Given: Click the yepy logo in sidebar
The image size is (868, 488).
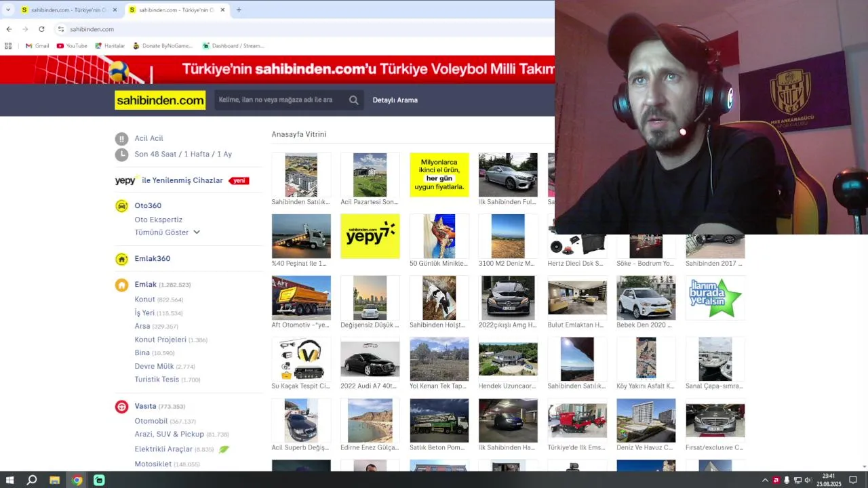Looking at the screenshot, I should [x=125, y=180].
